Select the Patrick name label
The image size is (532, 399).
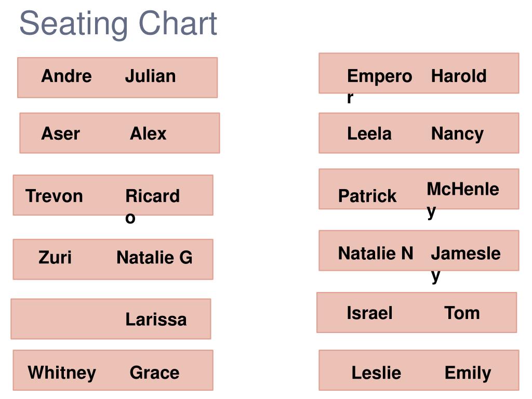tap(367, 196)
